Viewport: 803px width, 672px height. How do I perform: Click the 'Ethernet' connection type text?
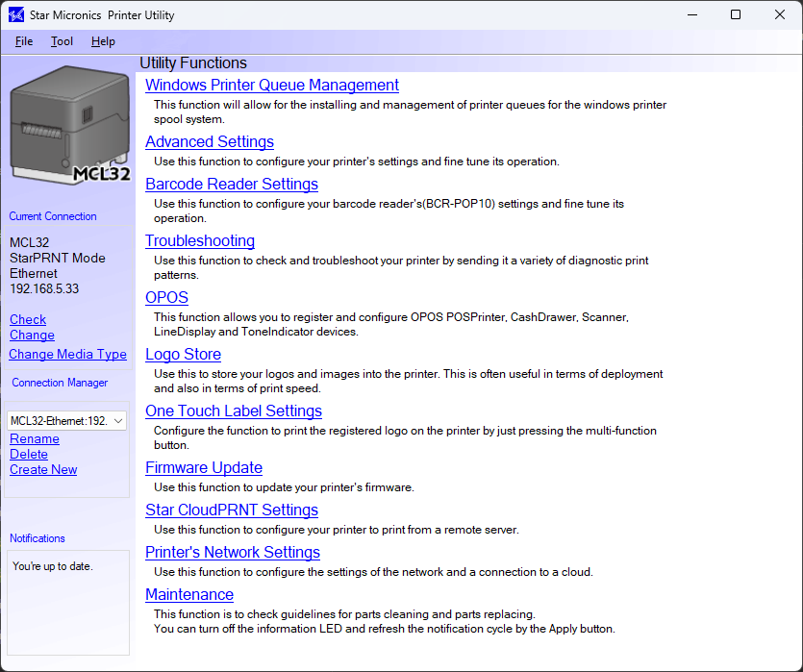[34, 273]
